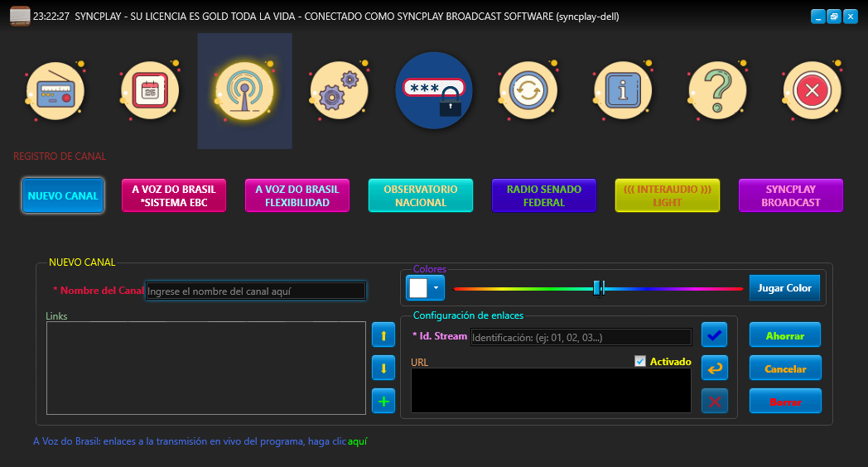
Task: Click the sync refresh arrows icon
Action: pyautogui.click(x=528, y=91)
